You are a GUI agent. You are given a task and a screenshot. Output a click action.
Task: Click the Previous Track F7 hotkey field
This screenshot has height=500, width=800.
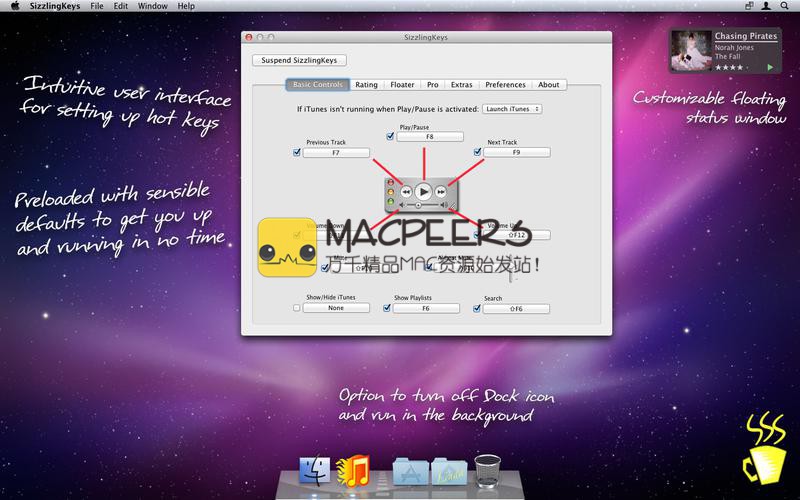coord(336,153)
